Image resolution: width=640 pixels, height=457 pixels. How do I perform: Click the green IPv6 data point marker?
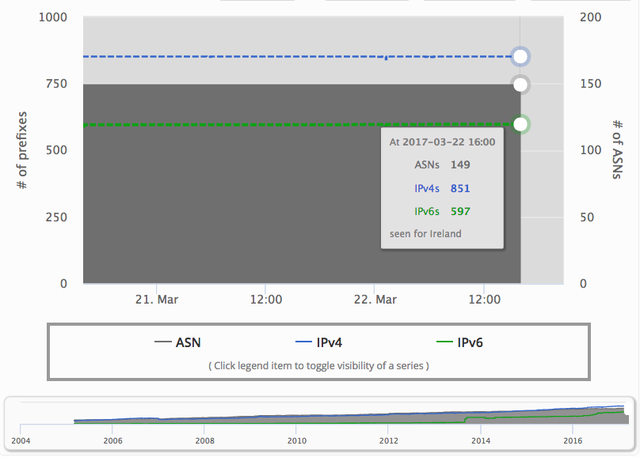[520, 124]
